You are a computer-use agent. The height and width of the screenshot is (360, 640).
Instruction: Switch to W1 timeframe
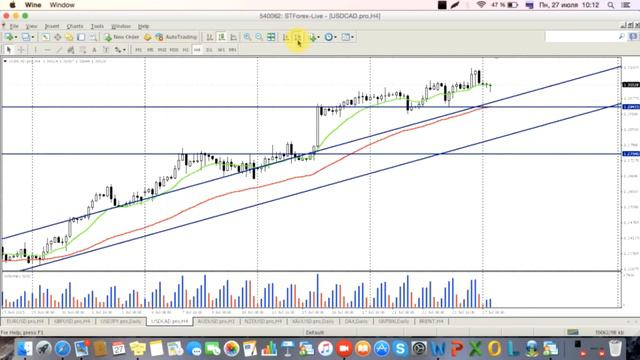pos(221,50)
